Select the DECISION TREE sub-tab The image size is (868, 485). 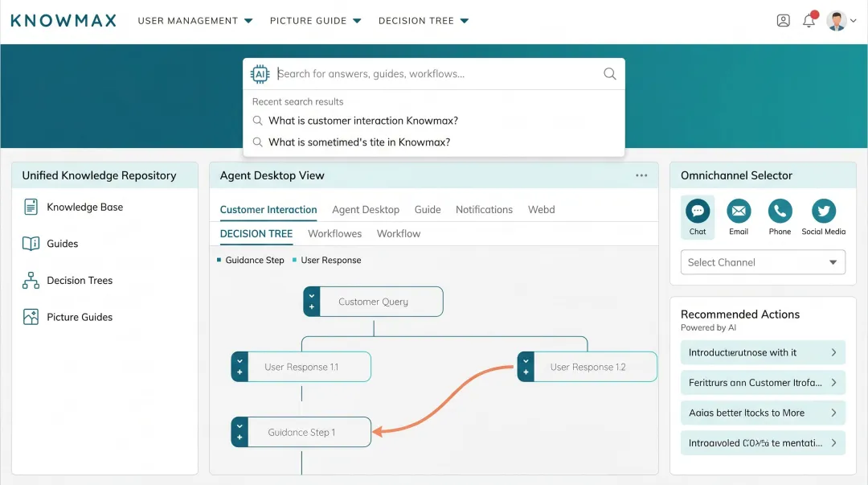(256, 234)
